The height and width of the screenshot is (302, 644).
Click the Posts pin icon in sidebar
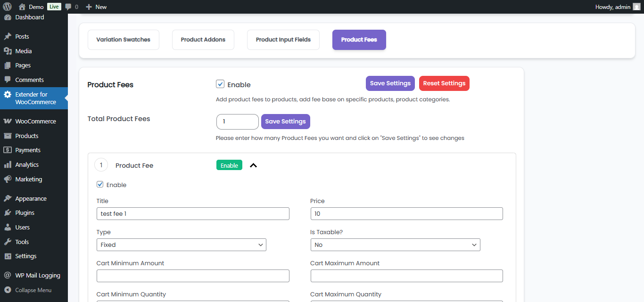click(x=8, y=36)
